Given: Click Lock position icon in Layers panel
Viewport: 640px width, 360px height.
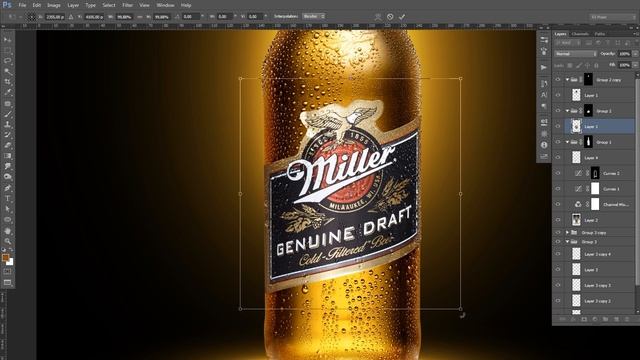Looking at the screenshot, I should point(588,65).
